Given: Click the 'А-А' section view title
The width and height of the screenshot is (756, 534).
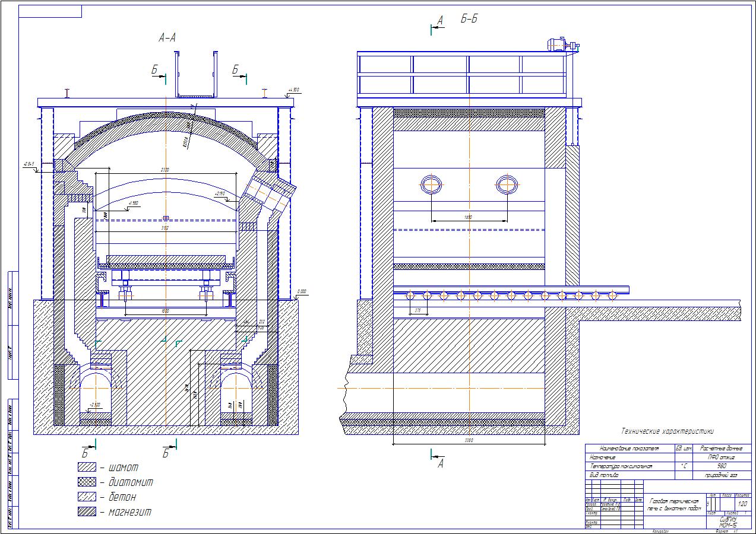Looking at the screenshot, I should tap(167, 37).
